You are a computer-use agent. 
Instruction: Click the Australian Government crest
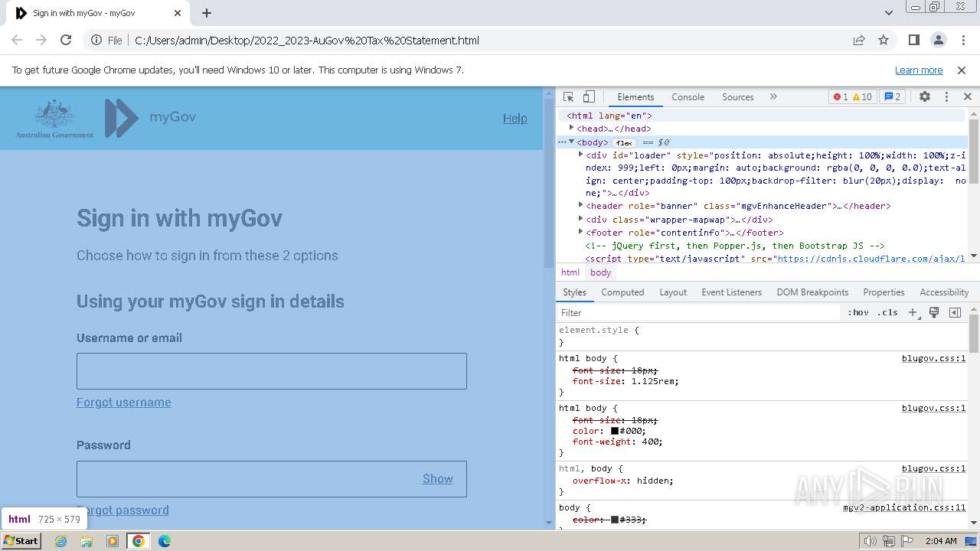54,119
